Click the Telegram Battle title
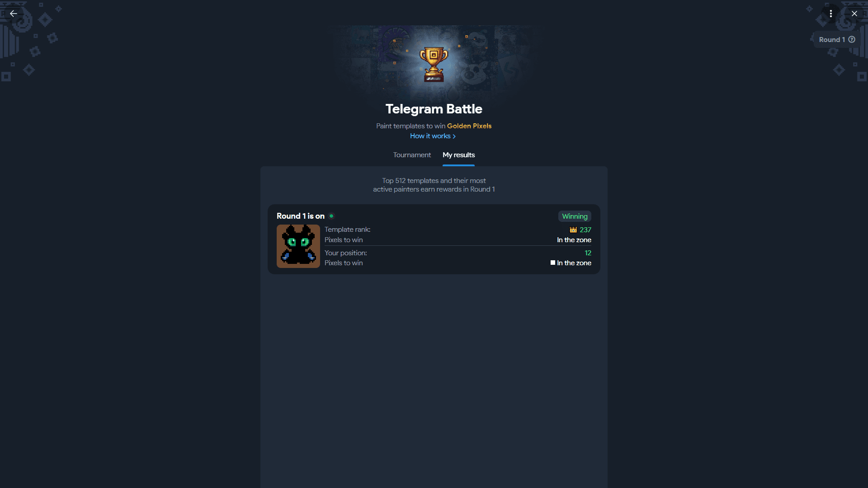 coord(434,109)
